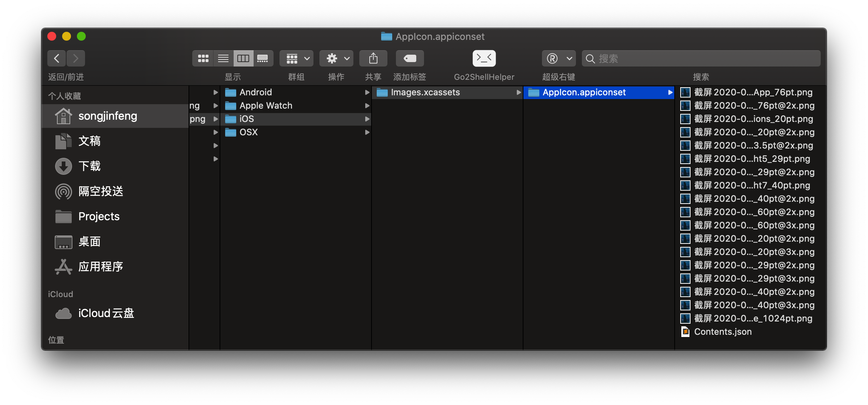Open the super right-click dropdown
Screen dimensions: 868x405
pos(559,58)
